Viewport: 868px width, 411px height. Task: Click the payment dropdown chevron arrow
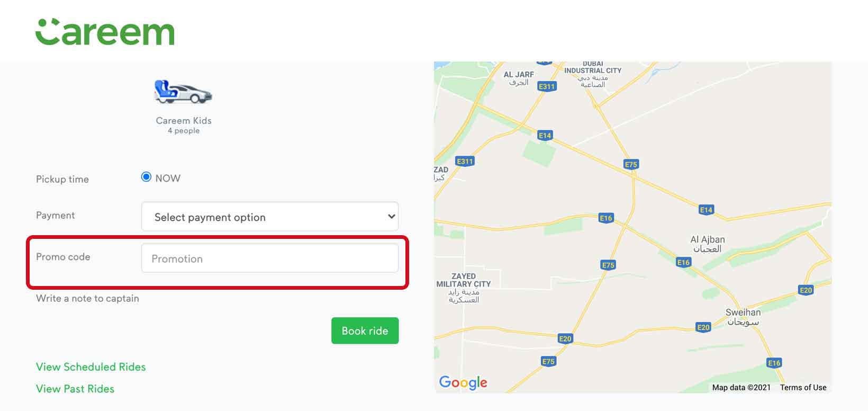coord(391,216)
